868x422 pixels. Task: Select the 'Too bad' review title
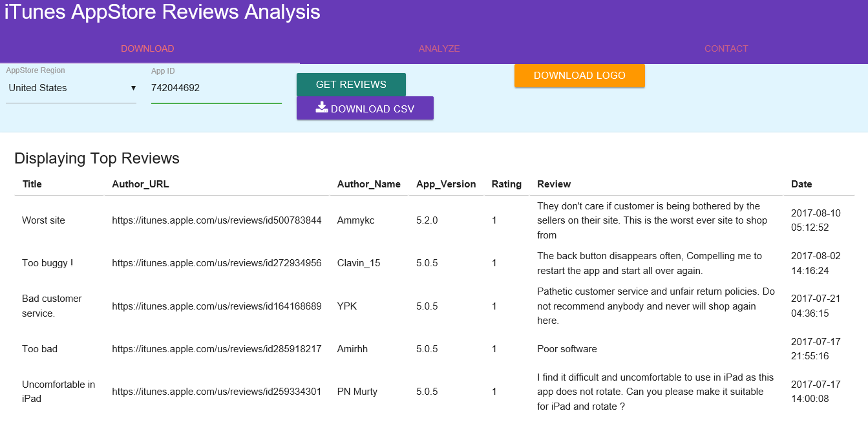coord(39,349)
